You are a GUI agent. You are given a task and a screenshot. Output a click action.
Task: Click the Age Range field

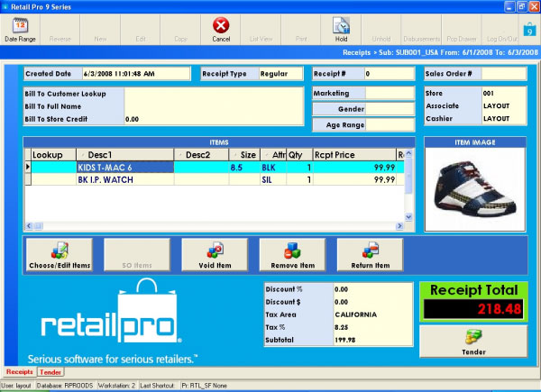[x=390, y=124]
